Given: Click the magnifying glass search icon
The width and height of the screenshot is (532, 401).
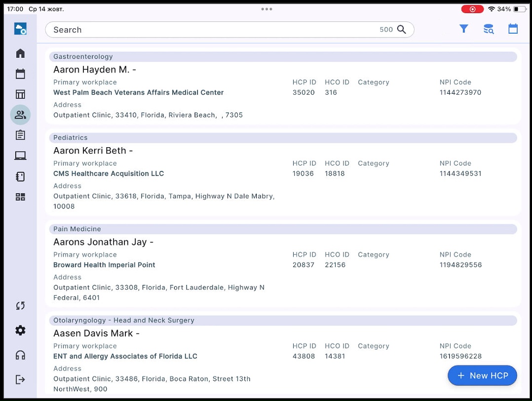Looking at the screenshot, I should pyautogui.click(x=402, y=30).
